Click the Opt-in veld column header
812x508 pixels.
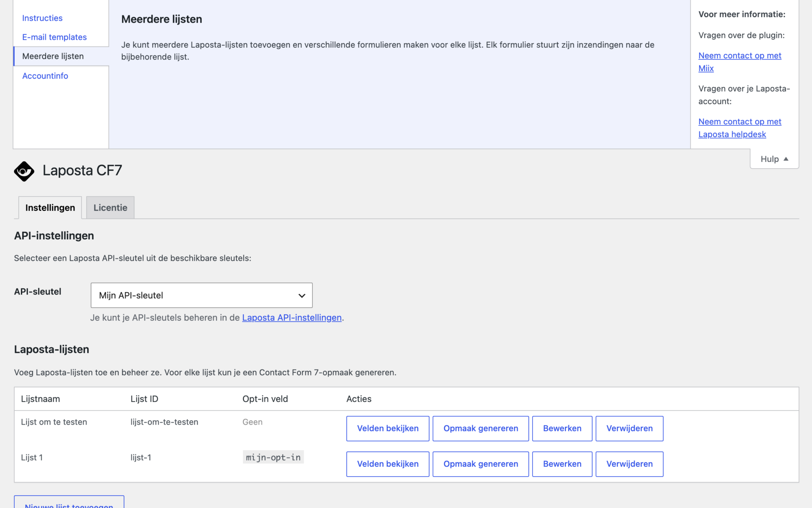click(x=265, y=399)
